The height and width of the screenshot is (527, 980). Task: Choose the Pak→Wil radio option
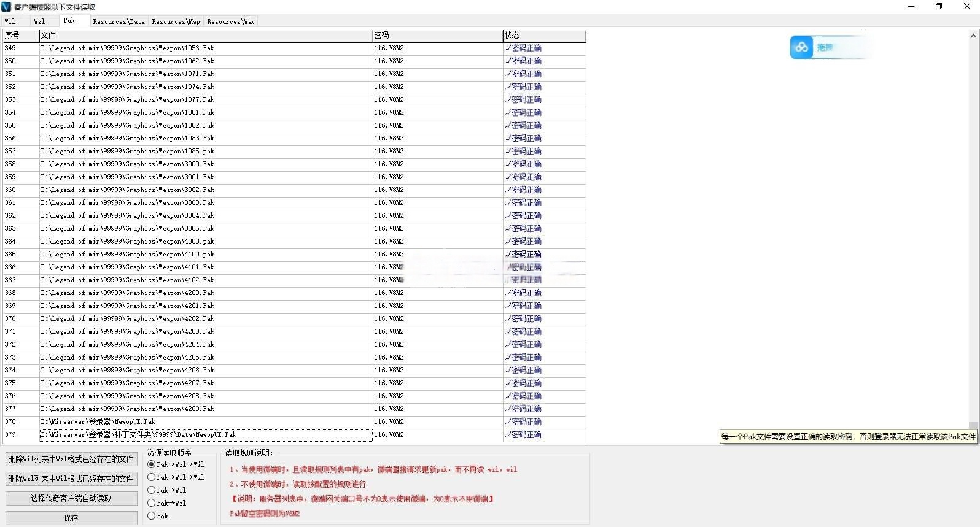167,490
